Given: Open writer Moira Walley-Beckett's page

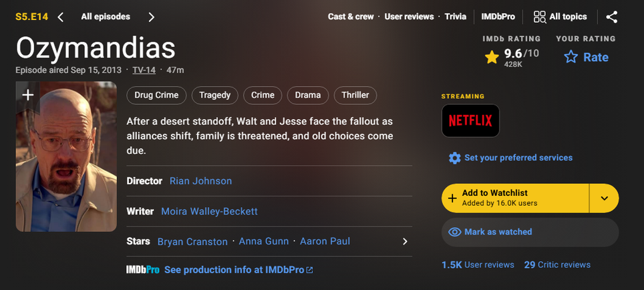Looking at the screenshot, I should point(209,211).
